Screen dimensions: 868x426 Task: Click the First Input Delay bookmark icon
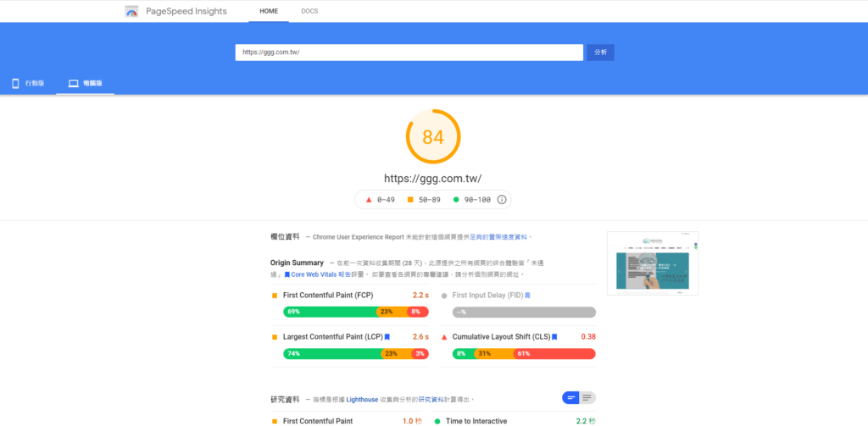527,296
